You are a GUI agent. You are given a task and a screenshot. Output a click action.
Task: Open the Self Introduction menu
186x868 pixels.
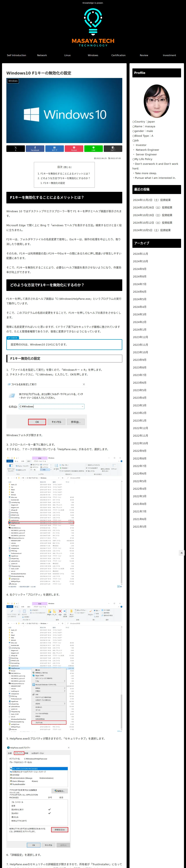point(17,55)
